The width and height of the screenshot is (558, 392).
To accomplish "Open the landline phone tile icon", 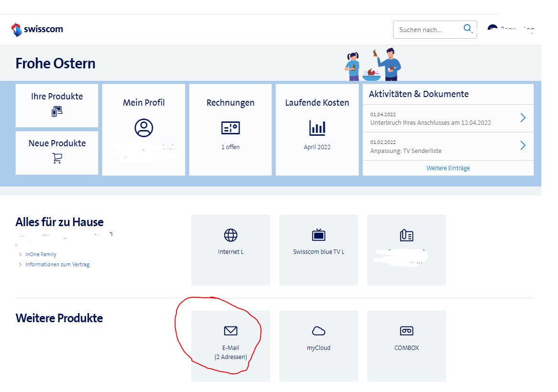I will tap(406, 235).
